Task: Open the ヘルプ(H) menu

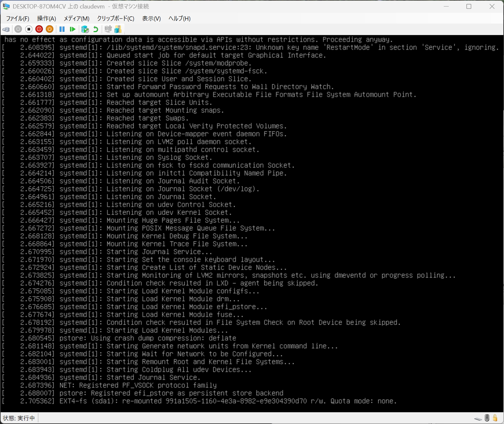Action: (179, 19)
